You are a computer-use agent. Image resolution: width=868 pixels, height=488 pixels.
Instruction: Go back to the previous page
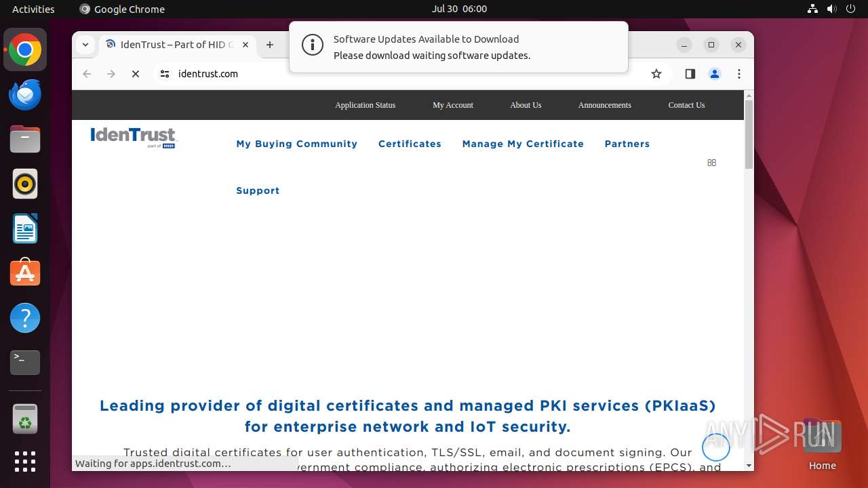point(87,74)
